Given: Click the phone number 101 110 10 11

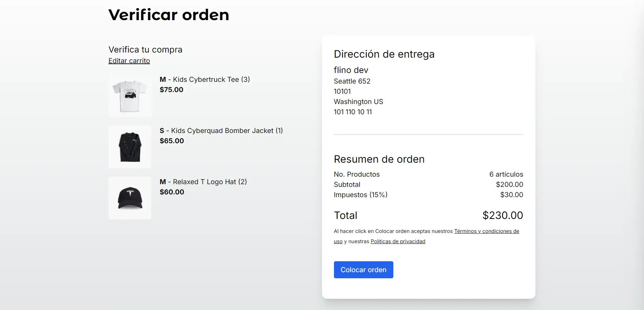Looking at the screenshot, I should click(353, 112).
